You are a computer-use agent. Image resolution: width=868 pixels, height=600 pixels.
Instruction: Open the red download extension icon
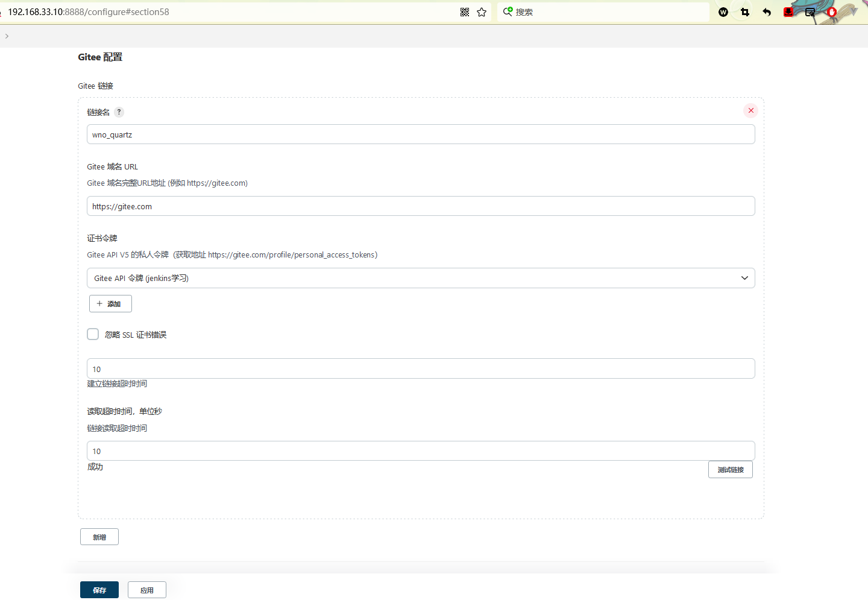click(x=788, y=12)
